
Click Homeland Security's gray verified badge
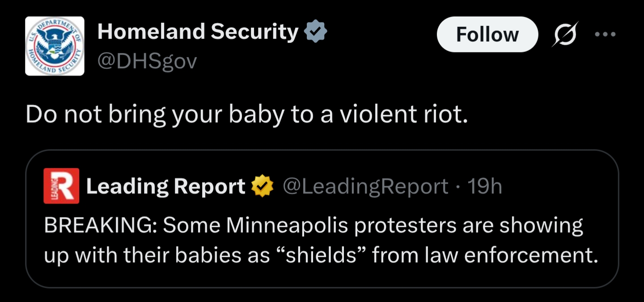316,32
